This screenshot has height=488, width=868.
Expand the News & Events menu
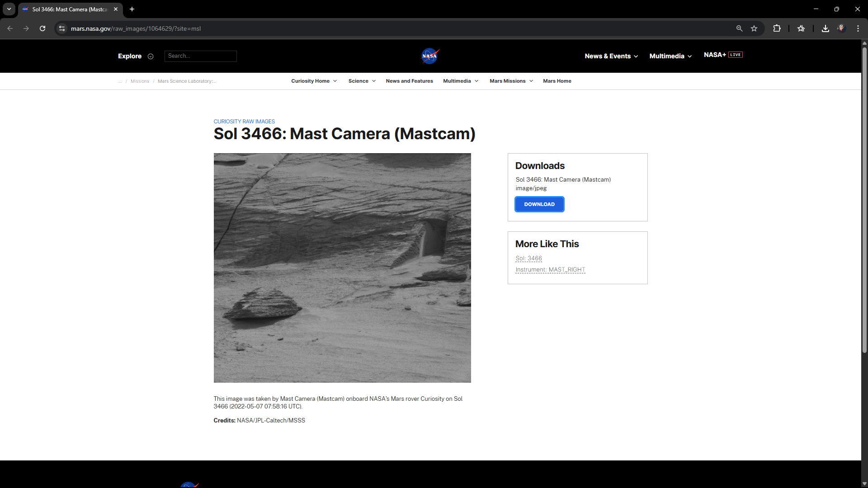[x=611, y=56]
